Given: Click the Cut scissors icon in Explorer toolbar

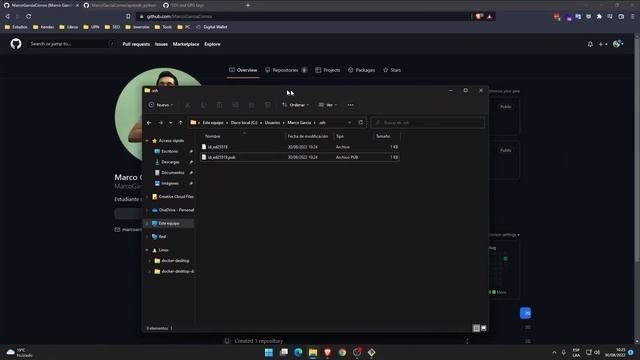Looking at the screenshot, I should pos(188,105).
